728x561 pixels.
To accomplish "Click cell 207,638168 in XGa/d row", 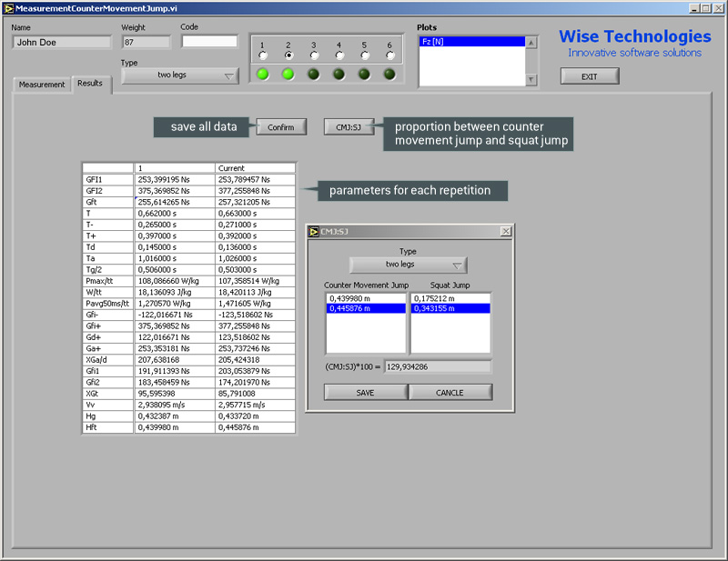I will click(175, 360).
